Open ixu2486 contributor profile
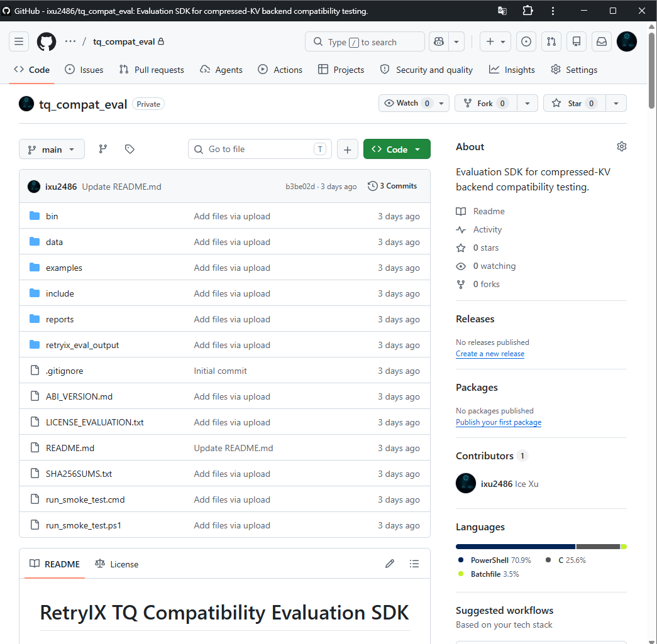 pyautogui.click(x=497, y=484)
